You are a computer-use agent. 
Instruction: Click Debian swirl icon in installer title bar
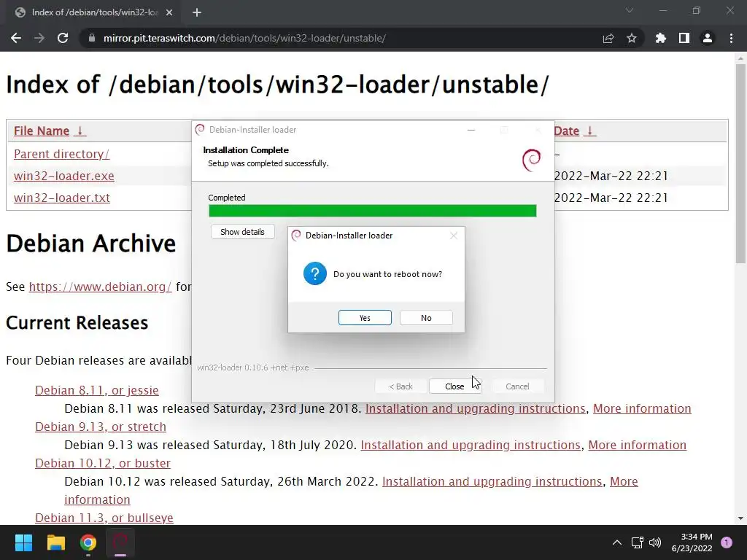200,130
